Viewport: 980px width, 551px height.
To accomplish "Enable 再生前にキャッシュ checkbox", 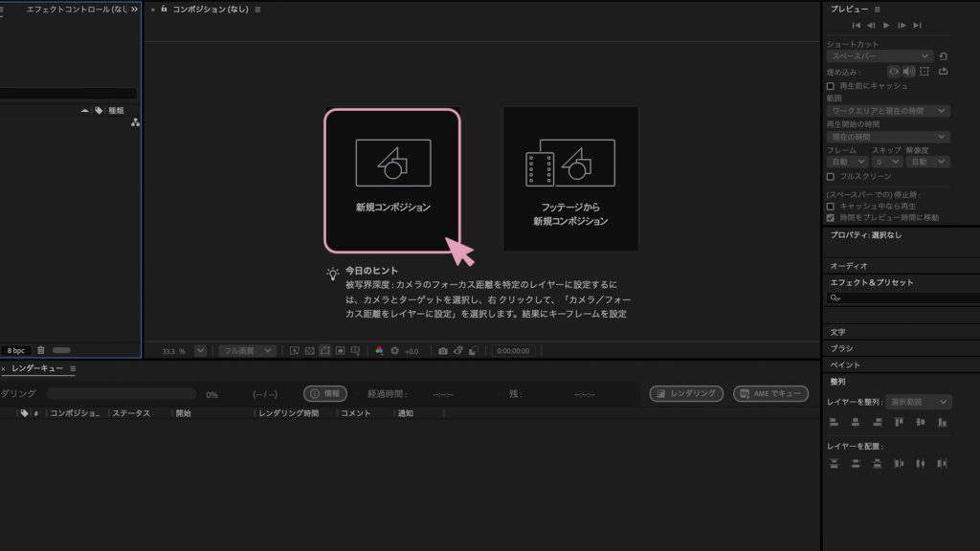I will tap(831, 86).
